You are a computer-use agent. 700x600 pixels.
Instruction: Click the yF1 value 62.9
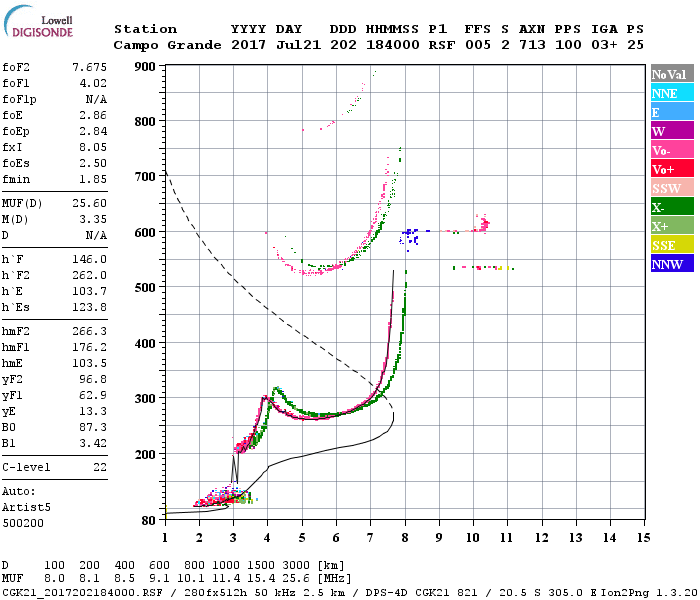pos(93,396)
